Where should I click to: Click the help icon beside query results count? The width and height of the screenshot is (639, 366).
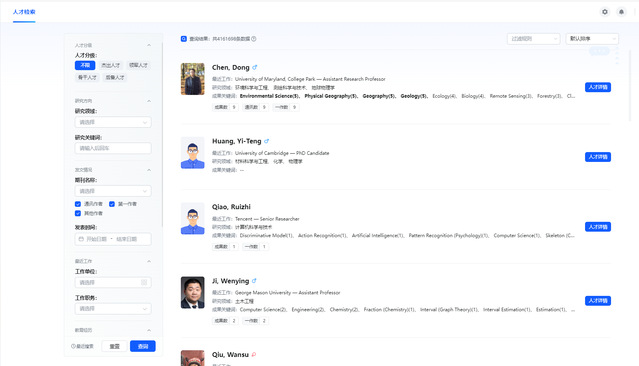(253, 39)
